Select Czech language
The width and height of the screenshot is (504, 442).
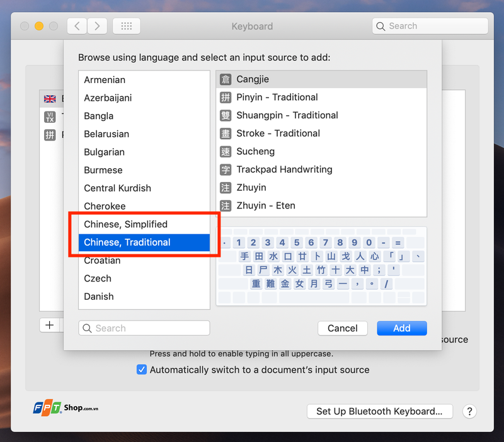tap(144, 278)
